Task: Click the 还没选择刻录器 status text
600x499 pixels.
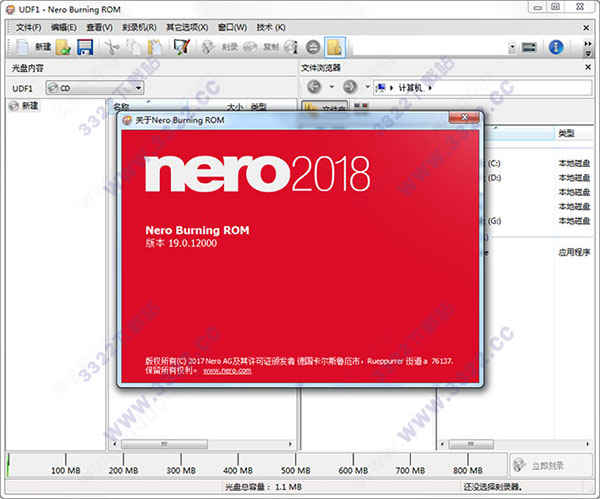Action: click(x=492, y=487)
